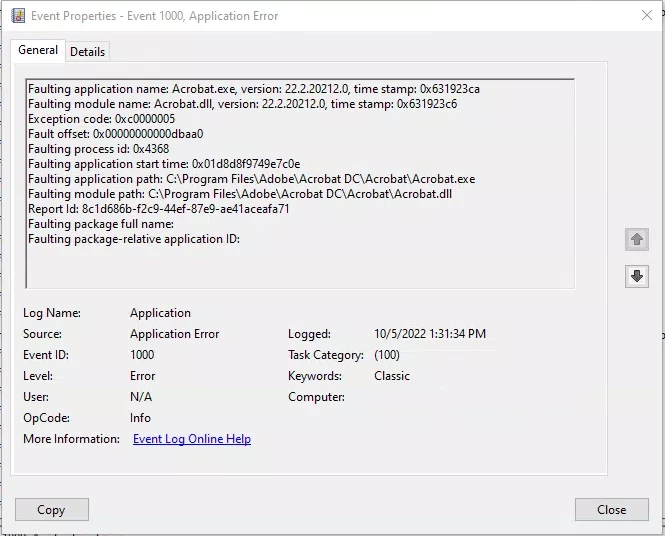Click the Level value 'Error'
The image size is (665, 536).
point(142,376)
